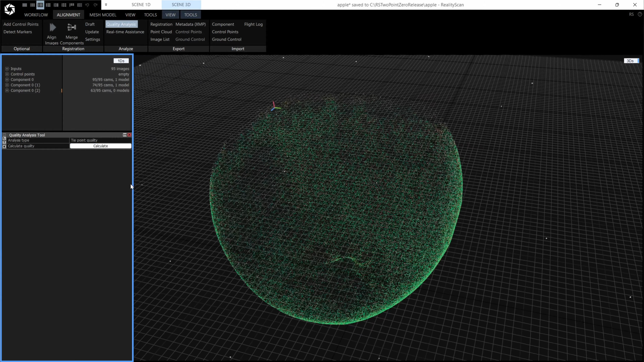This screenshot has width=644, height=362.
Task: Toggle the 3Ds view label
Action: 630,61
